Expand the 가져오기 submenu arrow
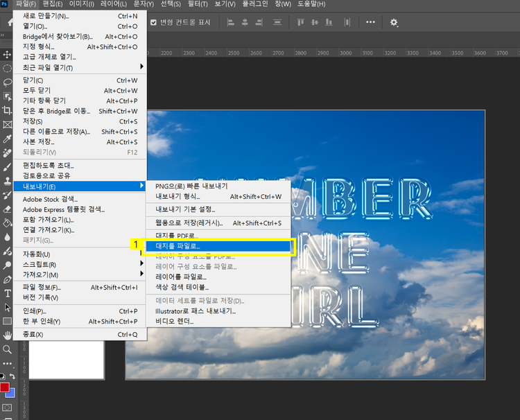The width and height of the screenshot is (520, 420). (141, 274)
